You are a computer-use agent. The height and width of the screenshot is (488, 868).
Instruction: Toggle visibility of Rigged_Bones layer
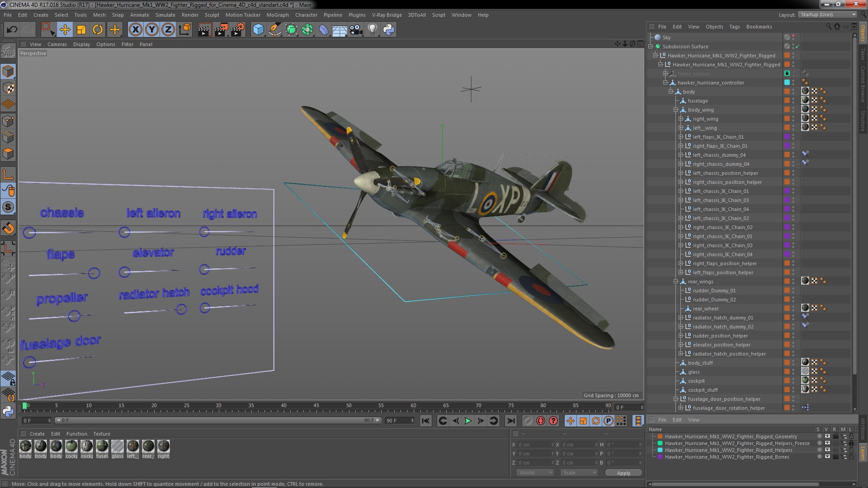coord(827,457)
